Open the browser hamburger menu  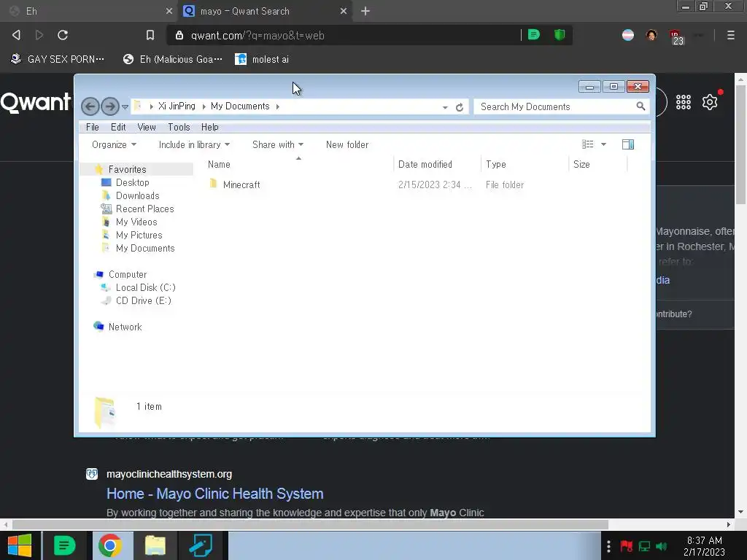click(730, 35)
